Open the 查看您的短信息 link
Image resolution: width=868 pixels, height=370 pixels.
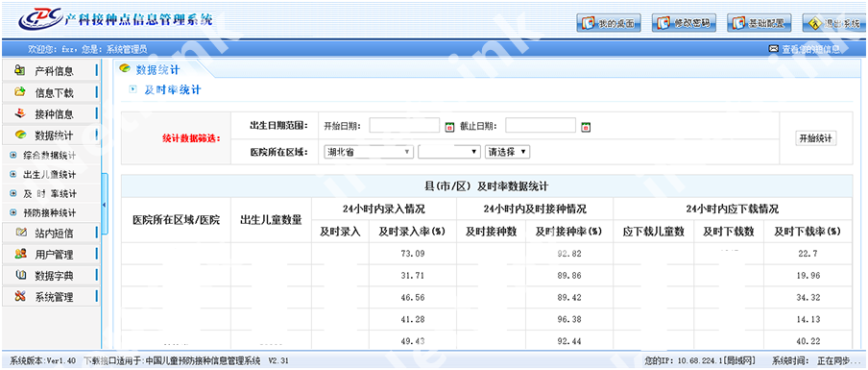point(811,49)
